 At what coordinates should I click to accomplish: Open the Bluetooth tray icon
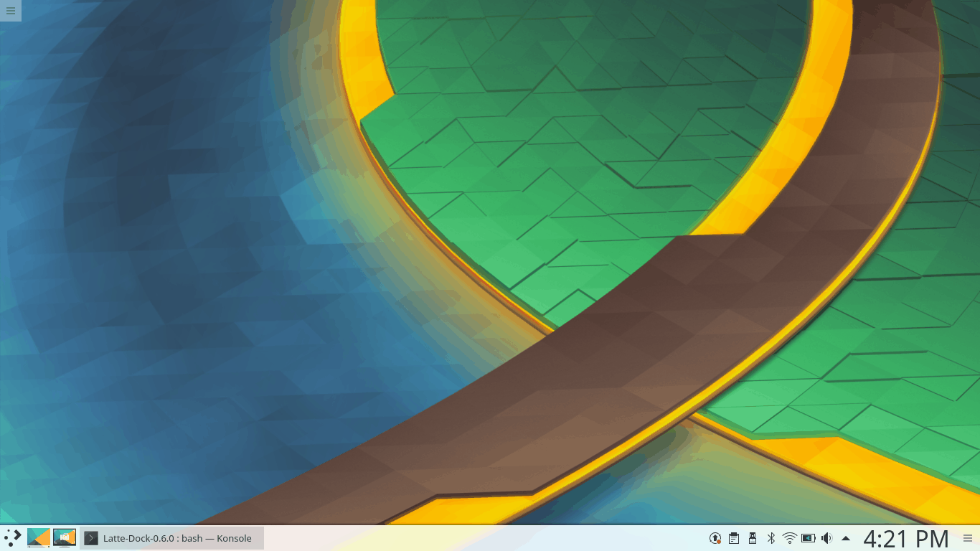[x=771, y=538]
